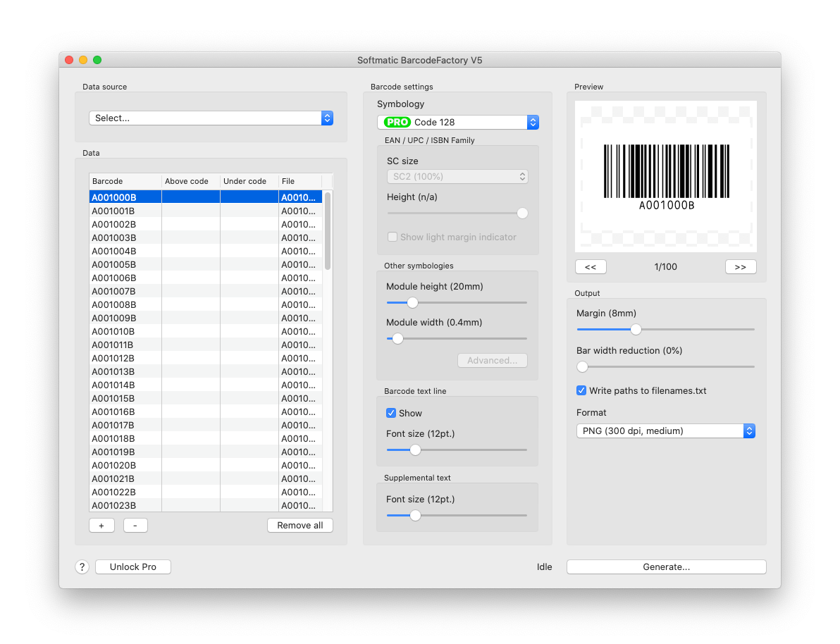Open the Data source Select dropdown

(211, 118)
